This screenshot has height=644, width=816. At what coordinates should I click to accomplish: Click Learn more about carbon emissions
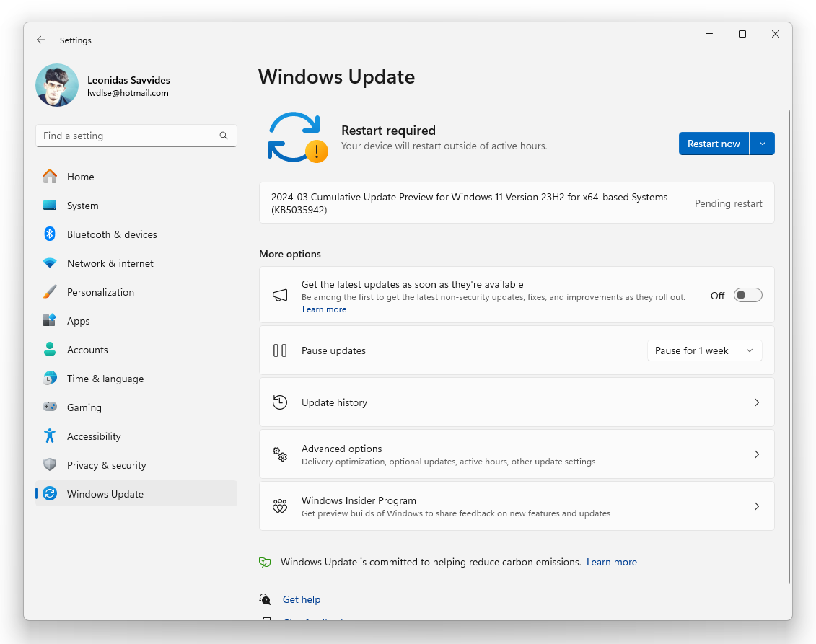point(612,563)
